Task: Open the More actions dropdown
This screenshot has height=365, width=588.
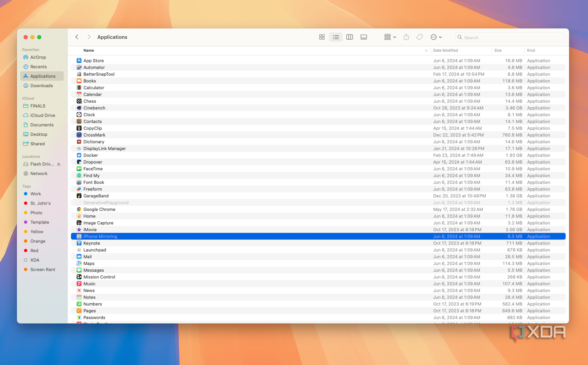Action: click(x=436, y=37)
